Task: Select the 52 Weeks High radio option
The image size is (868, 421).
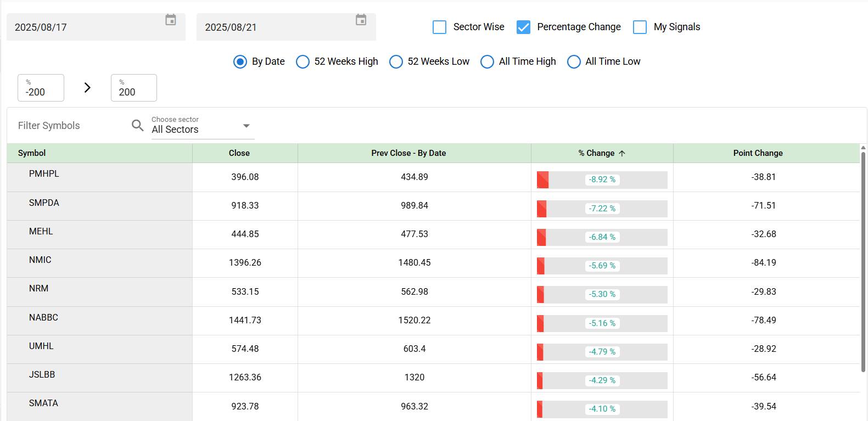Action: pos(303,61)
